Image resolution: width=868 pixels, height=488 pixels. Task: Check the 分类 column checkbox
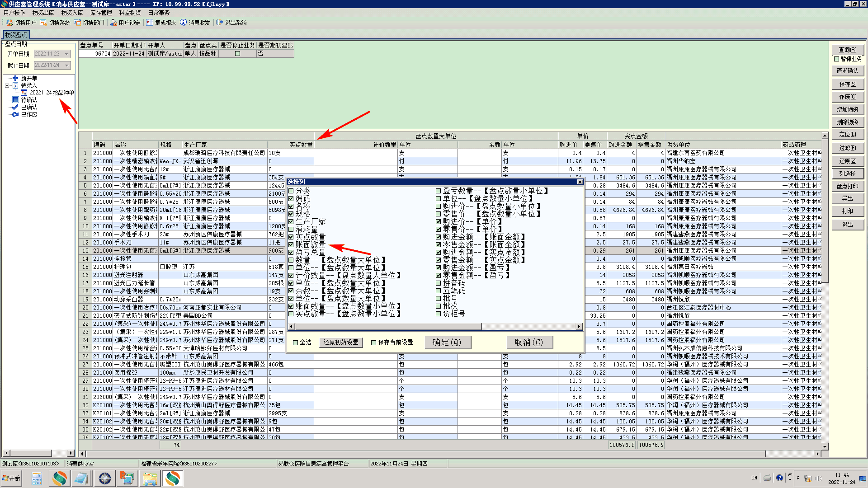click(291, 191)
